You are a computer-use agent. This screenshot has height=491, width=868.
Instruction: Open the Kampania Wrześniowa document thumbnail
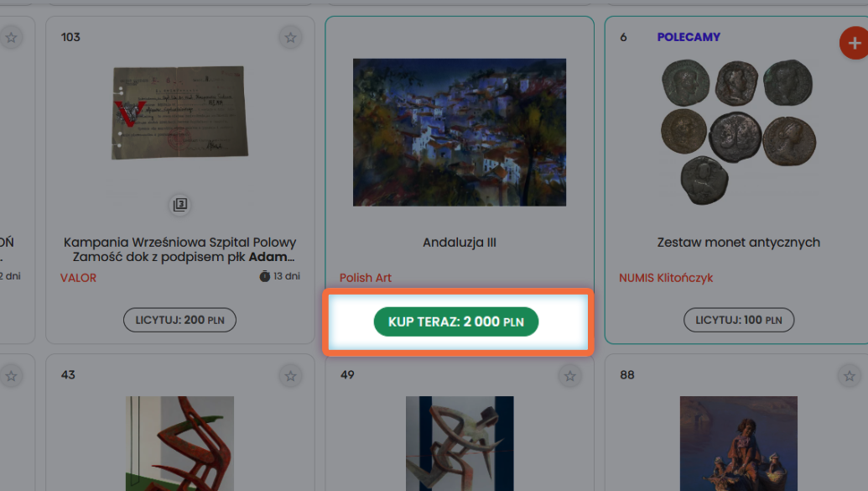(180, 112)
